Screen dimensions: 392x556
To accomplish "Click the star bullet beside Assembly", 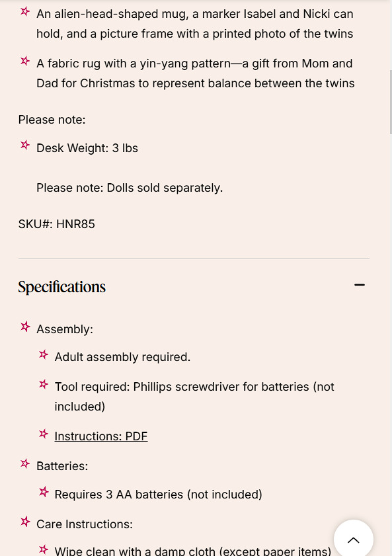I will 25,327.
